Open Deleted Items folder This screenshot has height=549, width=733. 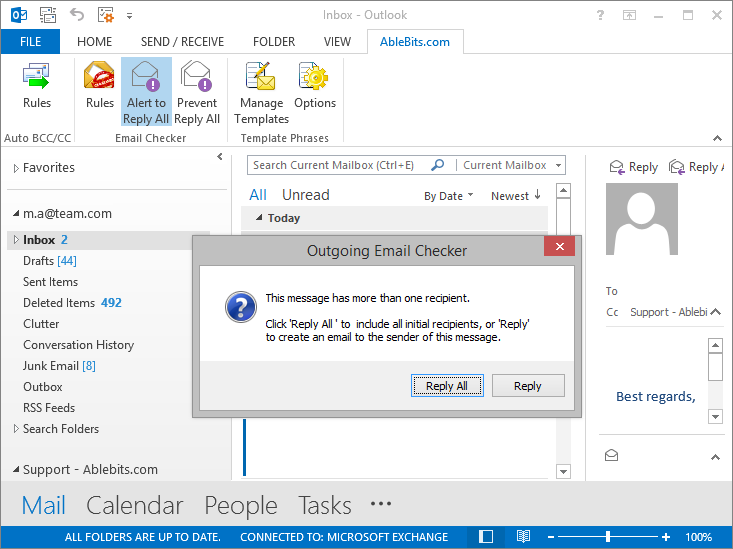72,303
